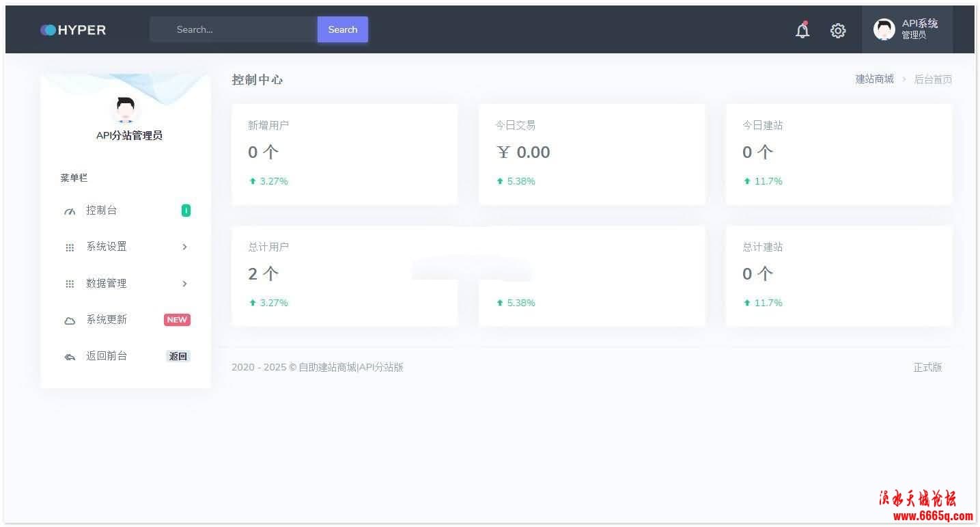Open the notification bell icon

802,30
